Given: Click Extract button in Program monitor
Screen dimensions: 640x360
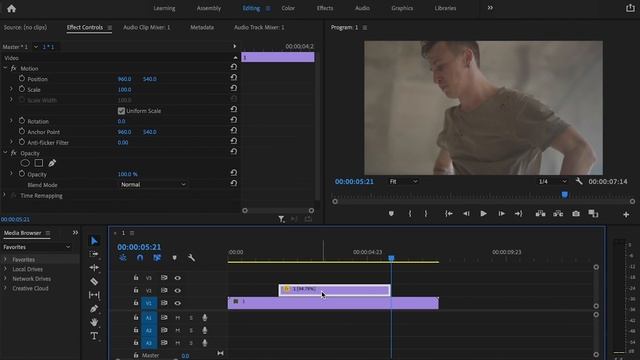Looking at the screenshot, I should pos(558,213).
